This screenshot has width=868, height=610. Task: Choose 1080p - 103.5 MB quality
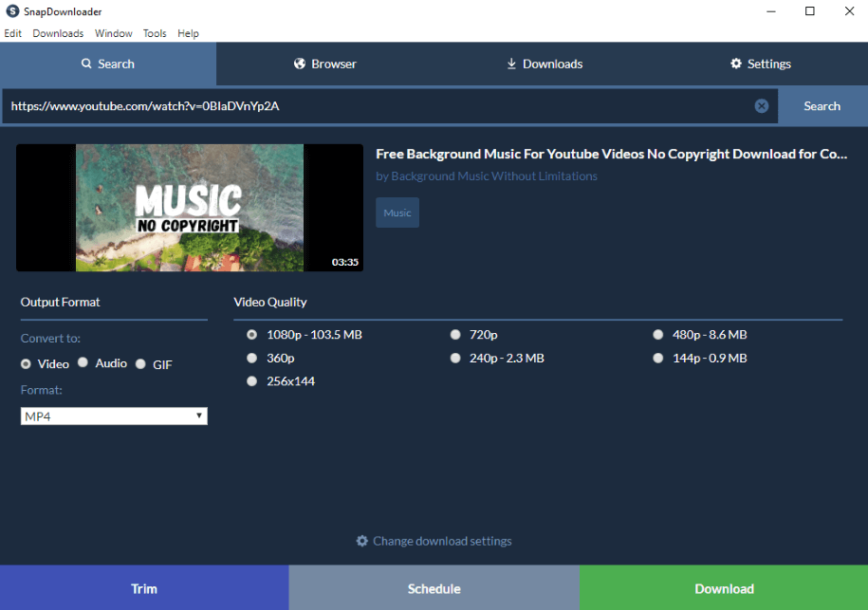click(252, 334)
